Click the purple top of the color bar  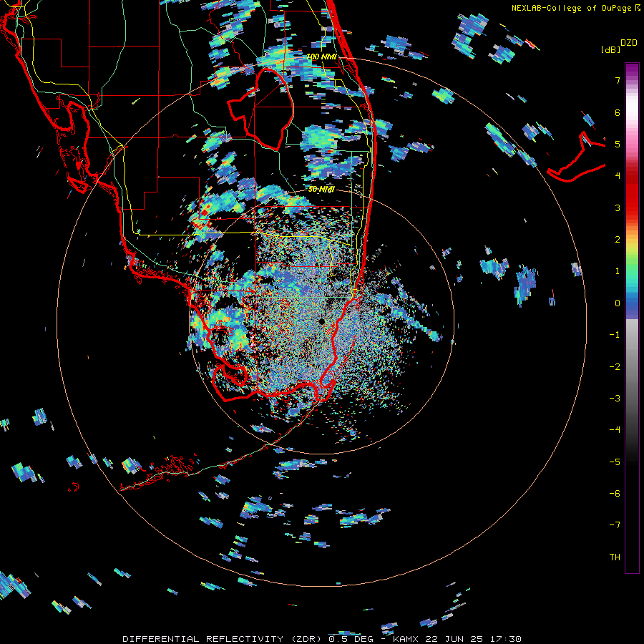[632, 71]
